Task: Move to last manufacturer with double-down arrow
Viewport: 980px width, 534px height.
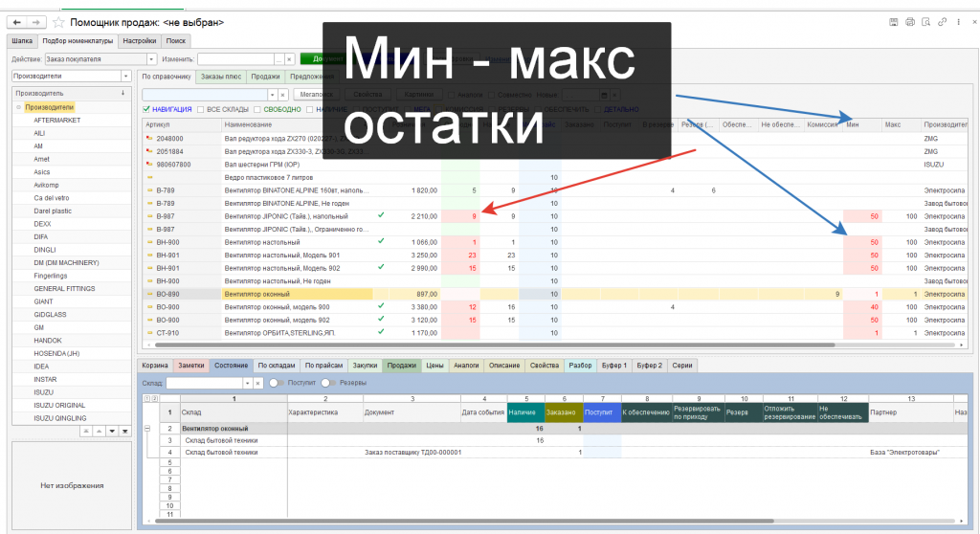Action: pos(125,432)
